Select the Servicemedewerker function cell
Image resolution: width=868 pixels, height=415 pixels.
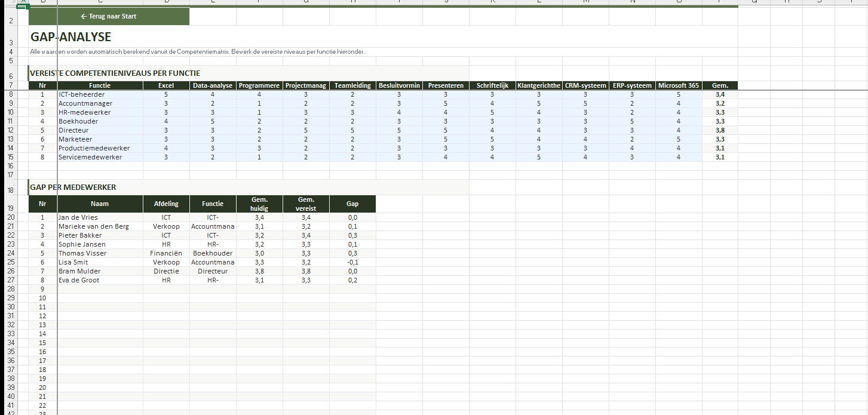click(90, 157)
